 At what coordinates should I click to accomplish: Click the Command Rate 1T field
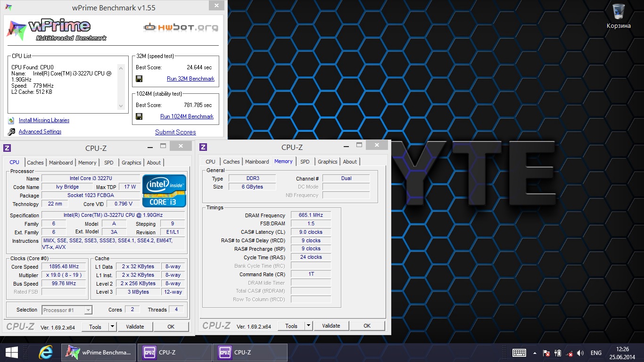click(x=311, y=274)
